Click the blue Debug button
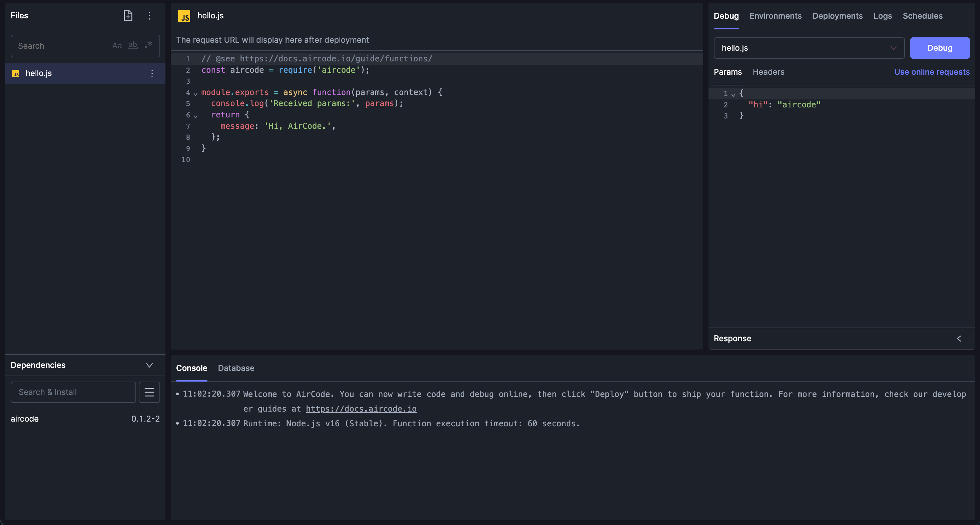This screenshot has width=980, height=525. 940,48
